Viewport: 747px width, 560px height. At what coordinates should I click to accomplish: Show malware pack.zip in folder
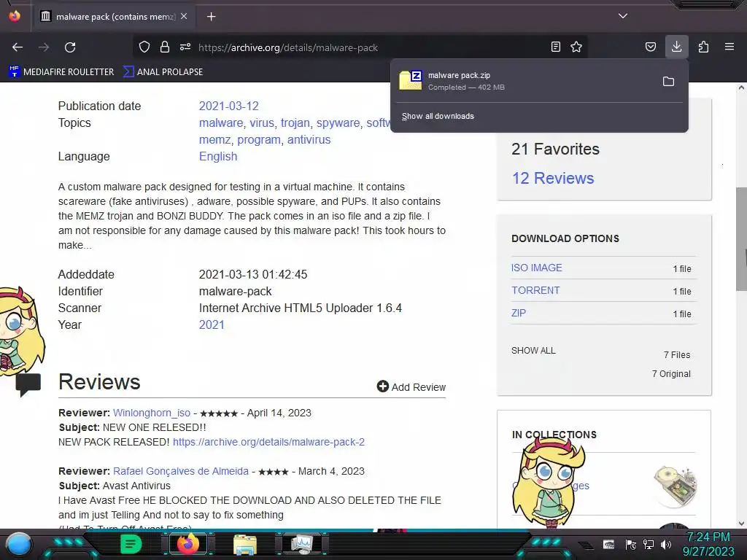pyautogui.click(x=668, y=82)
